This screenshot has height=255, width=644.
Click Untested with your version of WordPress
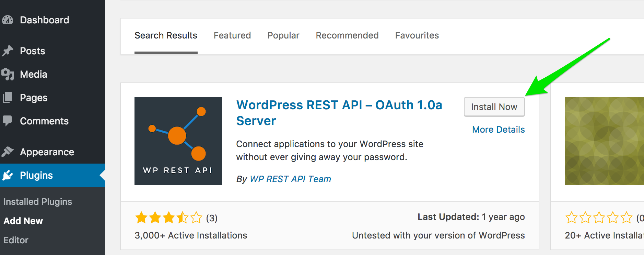[x=438, y=235]
